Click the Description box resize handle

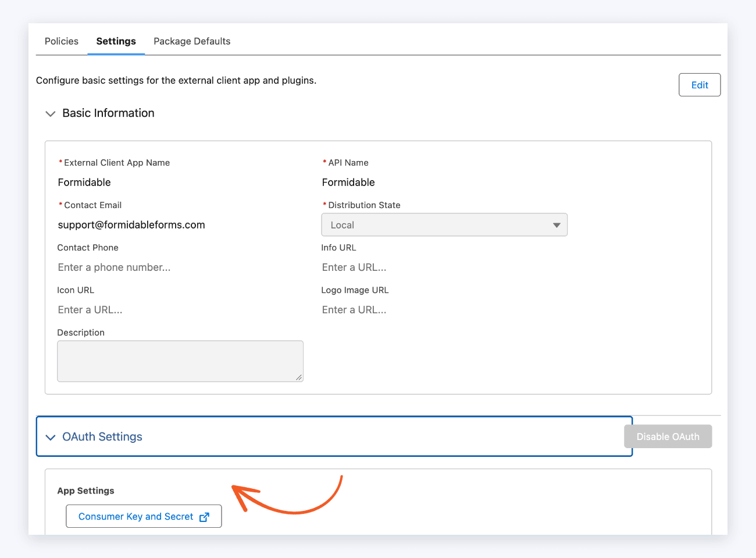[299, 378]
